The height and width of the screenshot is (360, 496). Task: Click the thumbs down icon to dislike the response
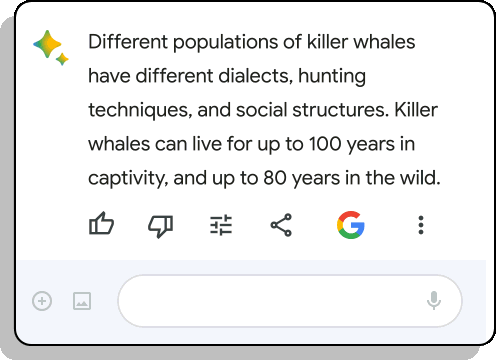pyautogui.click(x=161, y=226)
